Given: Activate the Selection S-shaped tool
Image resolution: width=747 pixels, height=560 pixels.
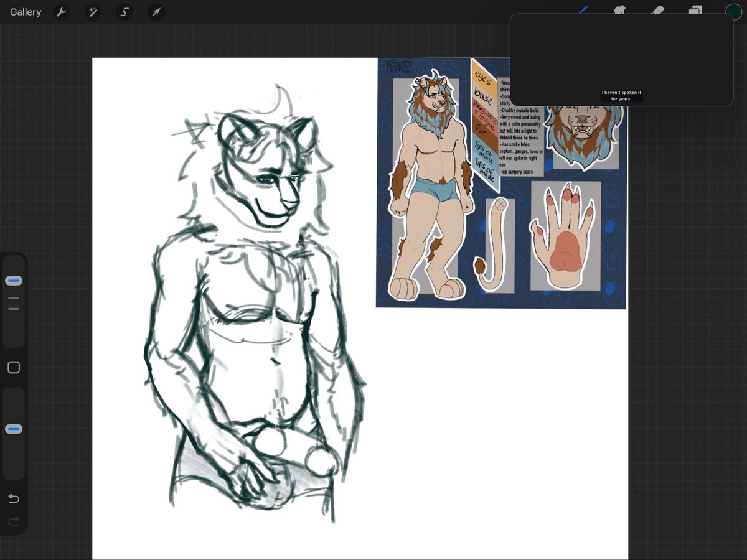Looking at the screenshot, I should tap(125, 12).
